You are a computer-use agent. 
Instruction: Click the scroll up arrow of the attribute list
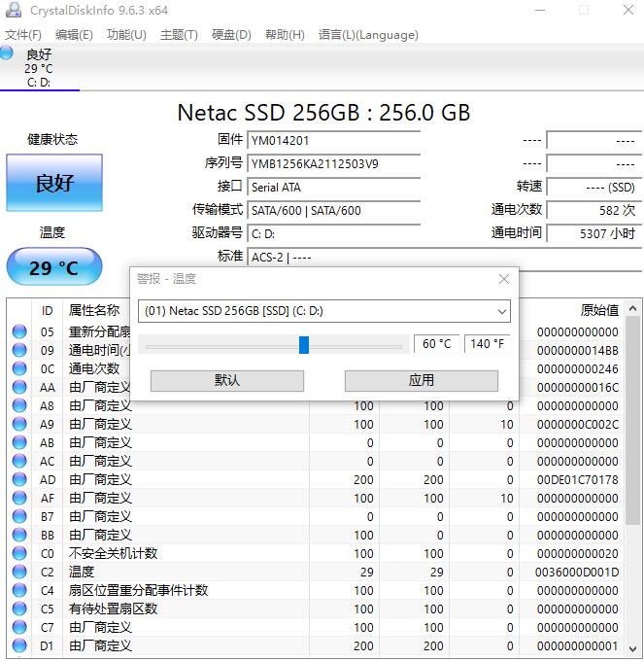pyautogui.click(x=632, y=308)
